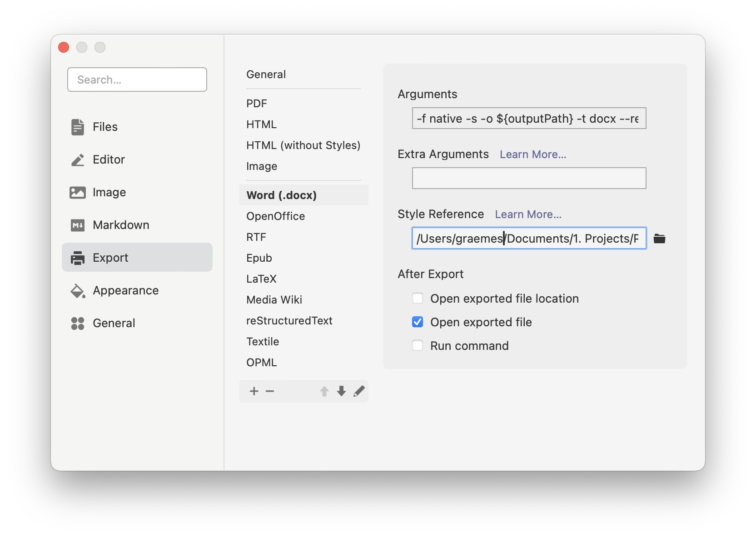The height and width of the screenshot is (538, 756).
Task: Enable Open exported file location checkbox
Action: (418, 299)
